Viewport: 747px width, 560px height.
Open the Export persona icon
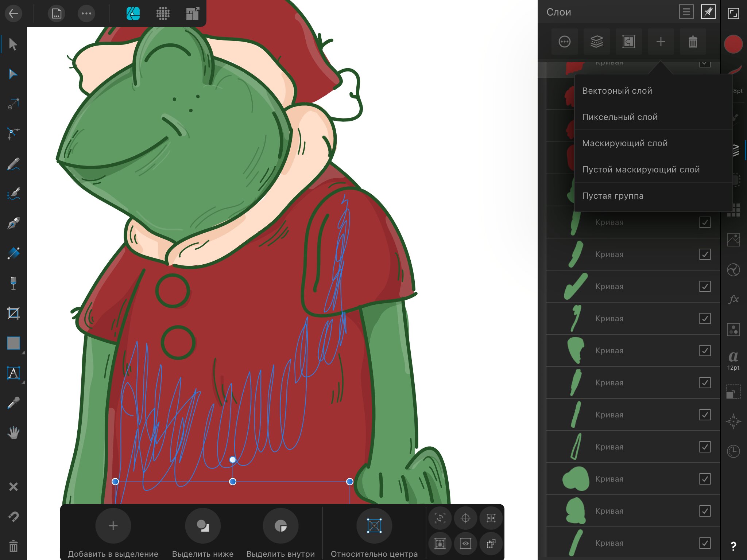click(x=193, y=13)
